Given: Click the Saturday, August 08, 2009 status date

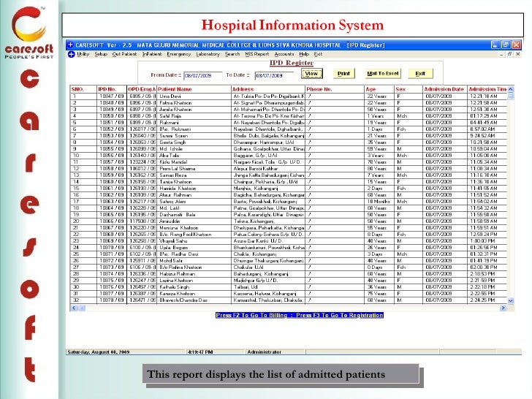Looking at the screenshot, I should click(x=99, y=351).
